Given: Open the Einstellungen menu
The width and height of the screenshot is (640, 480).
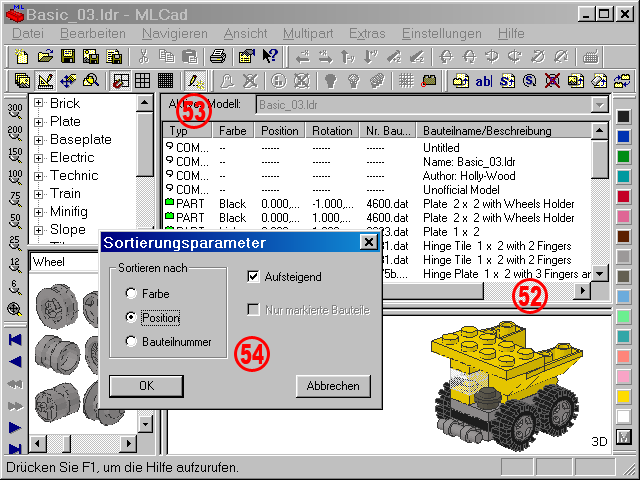Looking at the screenshot, I should pyautogui.click(x=442, y=33).
